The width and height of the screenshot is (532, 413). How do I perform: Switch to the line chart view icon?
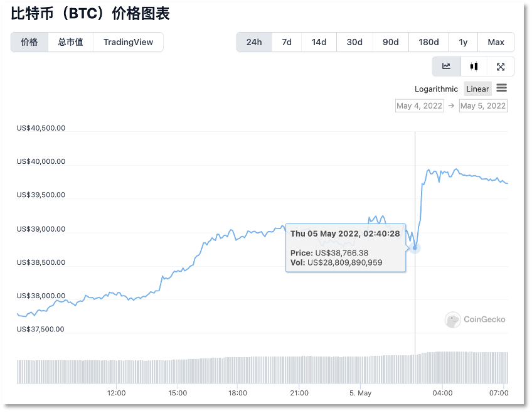(x=446, y=67)
